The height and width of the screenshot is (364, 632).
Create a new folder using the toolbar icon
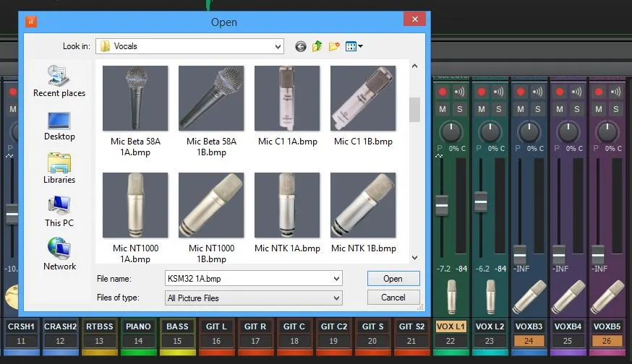334,46
